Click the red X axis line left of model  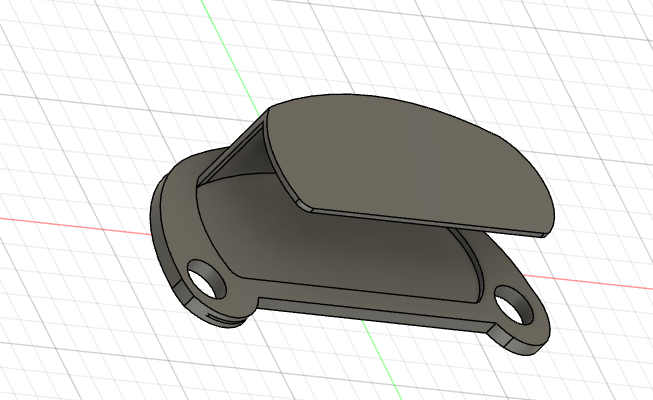[75, 225]
